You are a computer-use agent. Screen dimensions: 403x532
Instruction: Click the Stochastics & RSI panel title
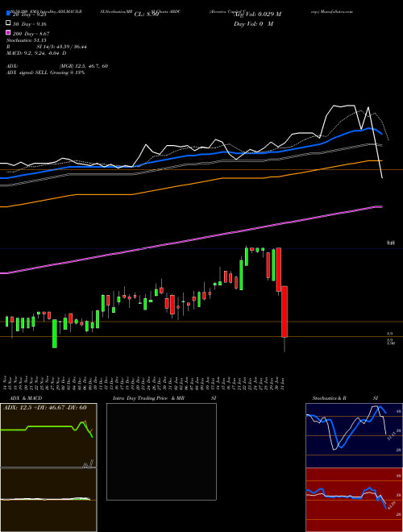(x=345, y=398)
